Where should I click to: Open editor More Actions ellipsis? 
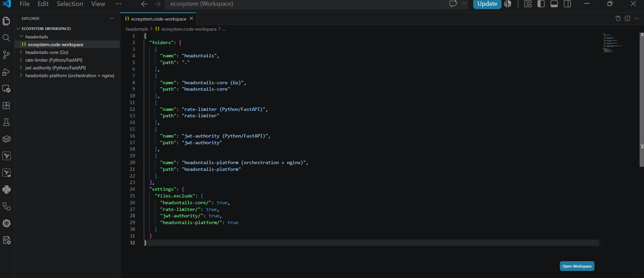pyautogui.click(x=637, y=19)
